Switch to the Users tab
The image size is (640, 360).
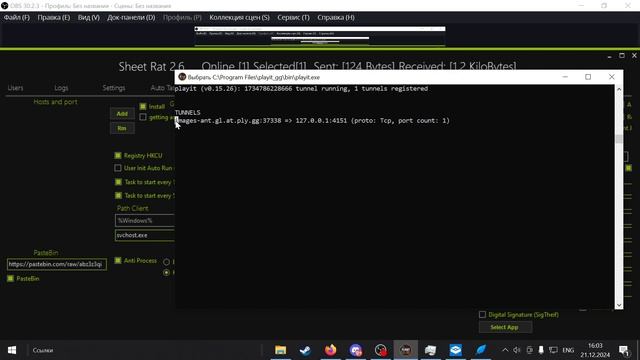click(x=16, y=88)
